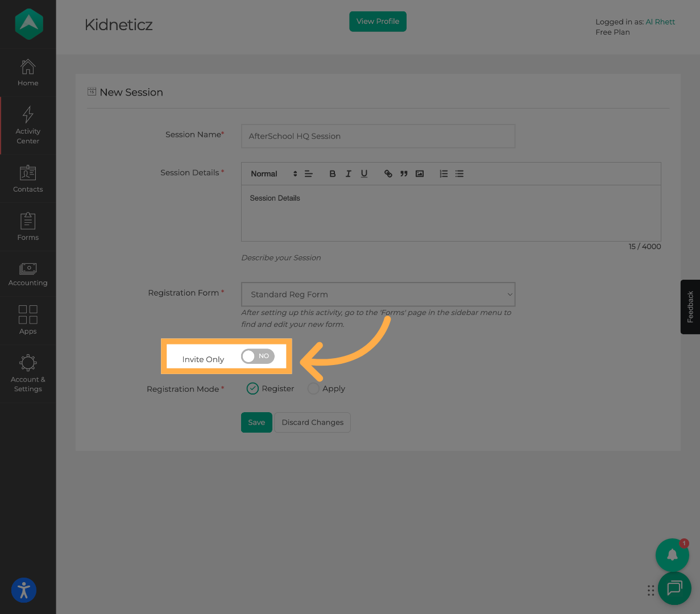Insert an image into session details
The image size is (700, 614).
420,174
